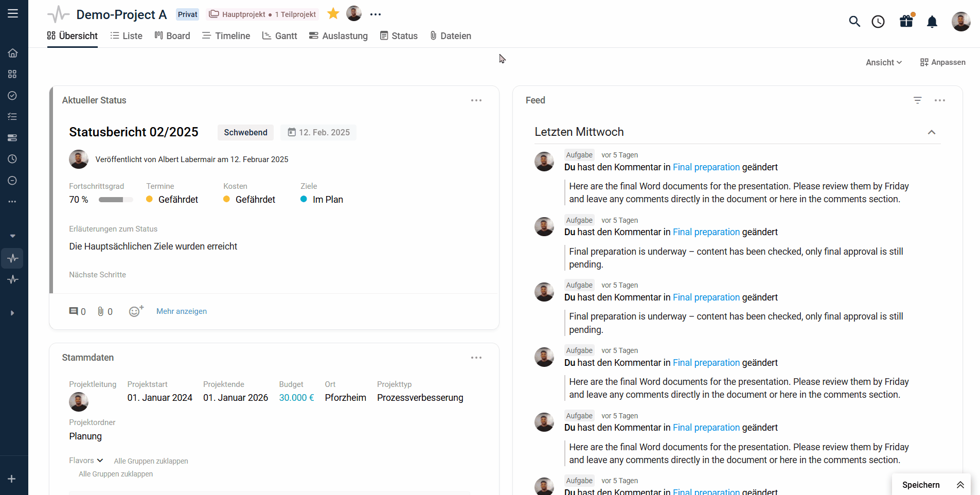The image size is (980, 495).
Task: Open the notifications bell
Action: tap(932, 22)
